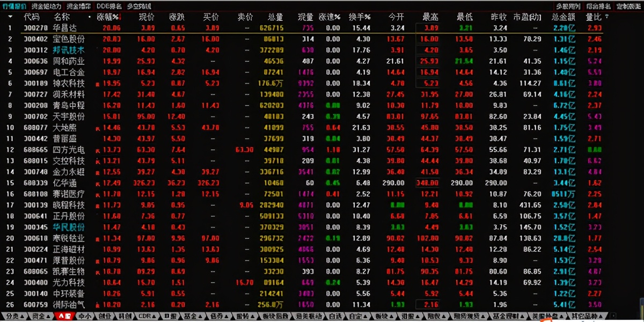
Task: Expand the 其它品种 bottom tab menu
Action: pyautogui.click(x=602, y=317)
